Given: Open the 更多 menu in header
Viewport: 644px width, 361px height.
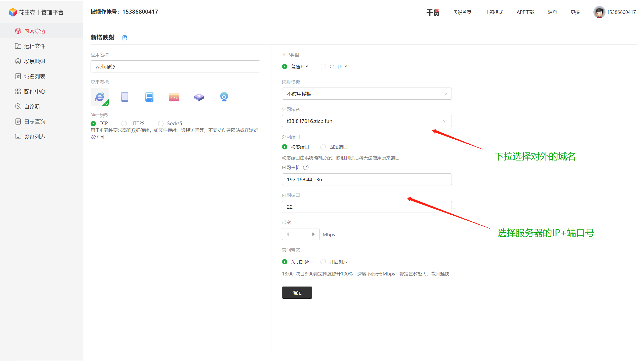Looking at the screenshot, I should coord(575,12).
